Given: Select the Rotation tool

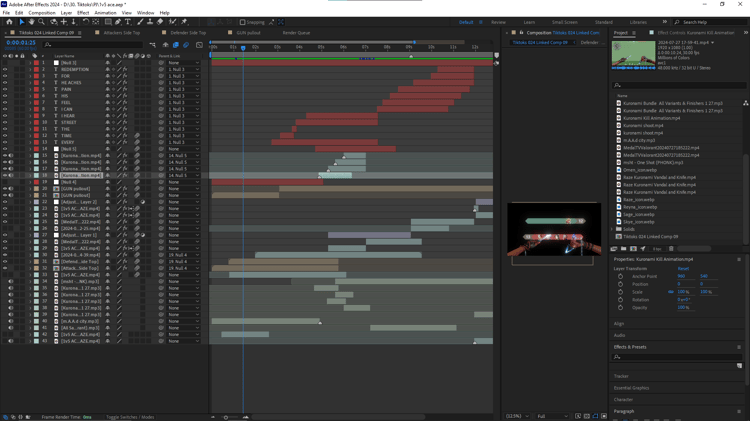Looking at the screenshot, I should 86,22.
